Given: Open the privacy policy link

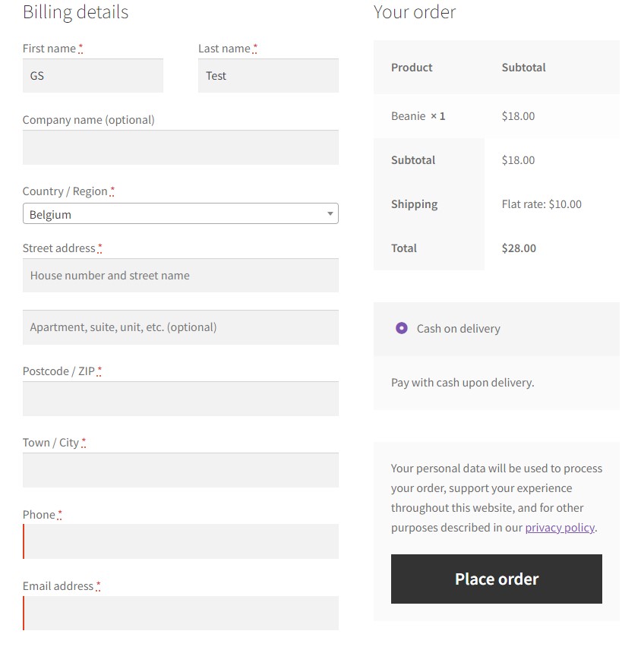Looking at the screenshot, I should tap(559, 527).
